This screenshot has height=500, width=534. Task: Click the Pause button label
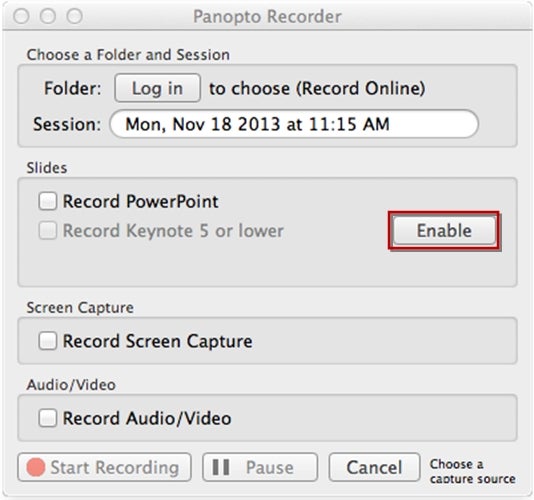[x=269, y=467]
